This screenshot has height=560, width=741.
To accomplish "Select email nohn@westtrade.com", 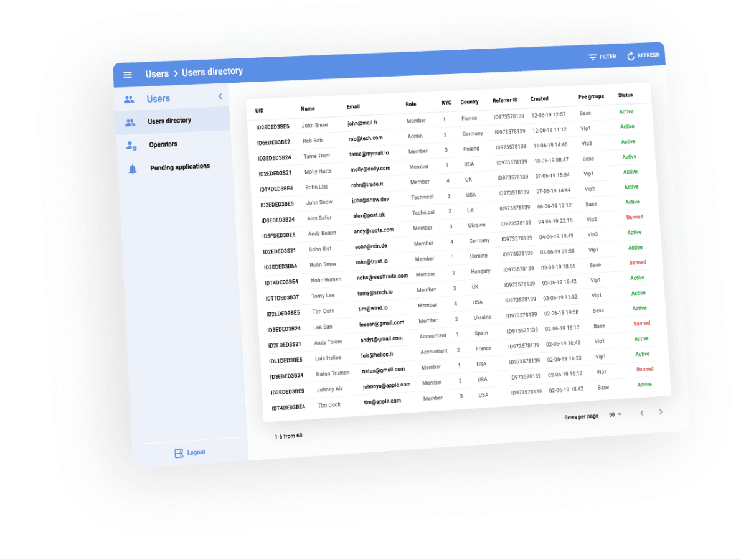I will pyautogui.click(x=382, y=277).
